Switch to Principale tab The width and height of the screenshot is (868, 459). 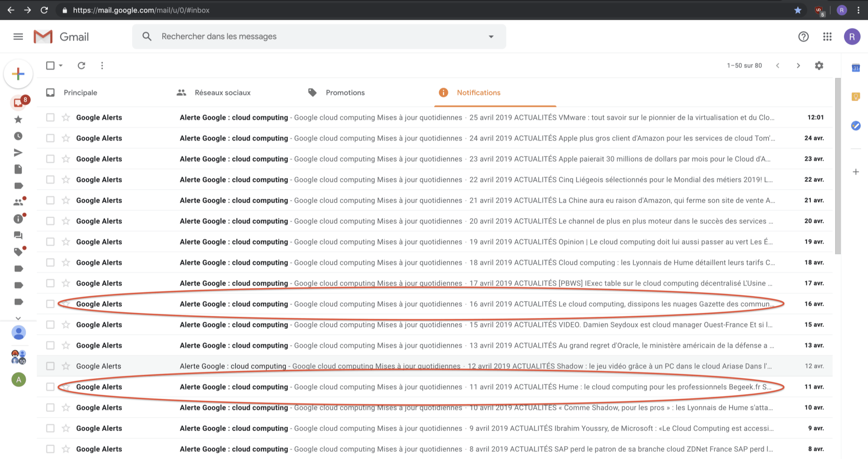click(x=80, y=92)
